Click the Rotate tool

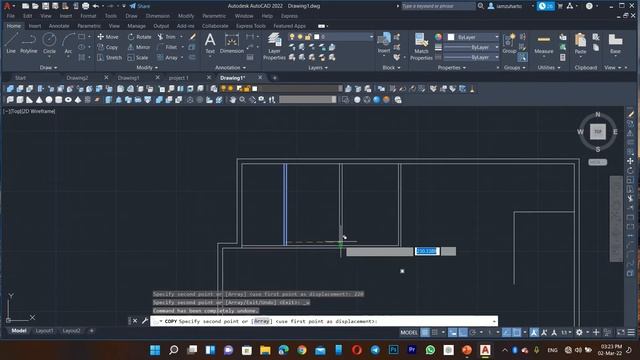click(139, 37)
